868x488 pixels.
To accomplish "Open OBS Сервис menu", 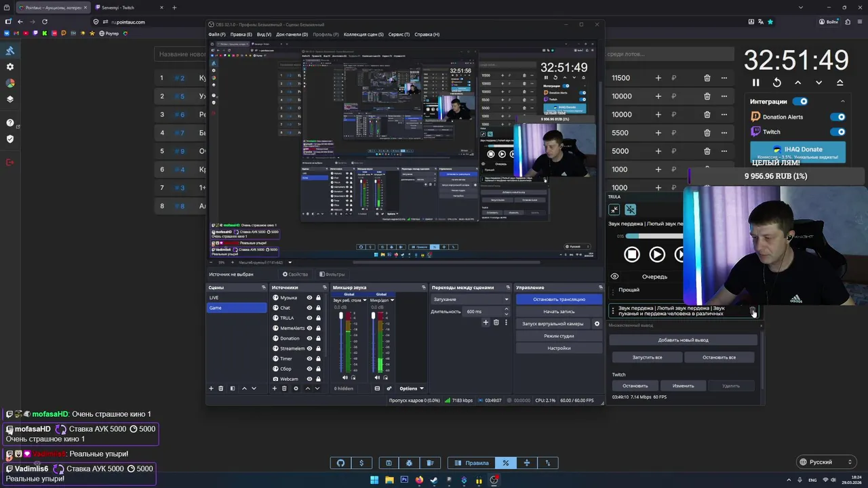I will [x=399, y=34].
